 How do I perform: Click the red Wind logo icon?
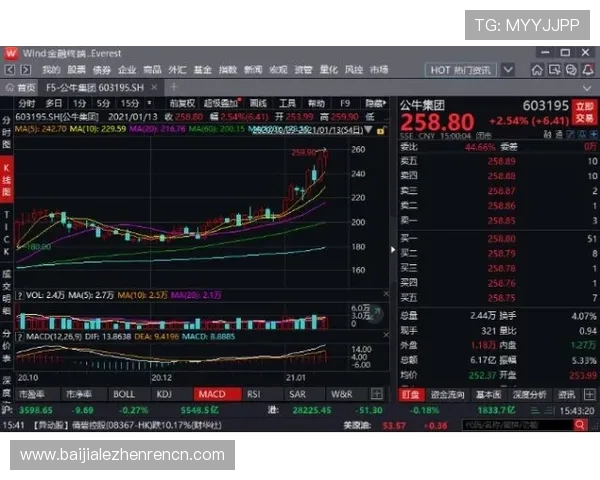(11, 53)
